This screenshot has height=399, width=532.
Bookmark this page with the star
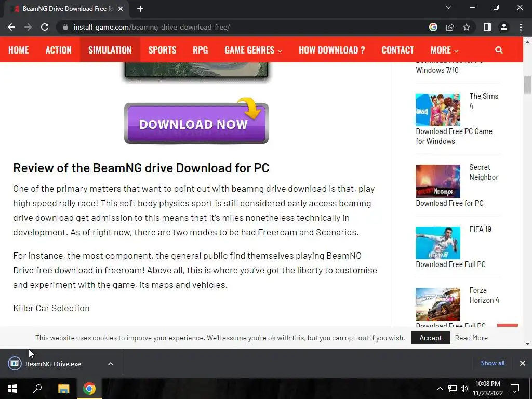click(x=467, y=27)
